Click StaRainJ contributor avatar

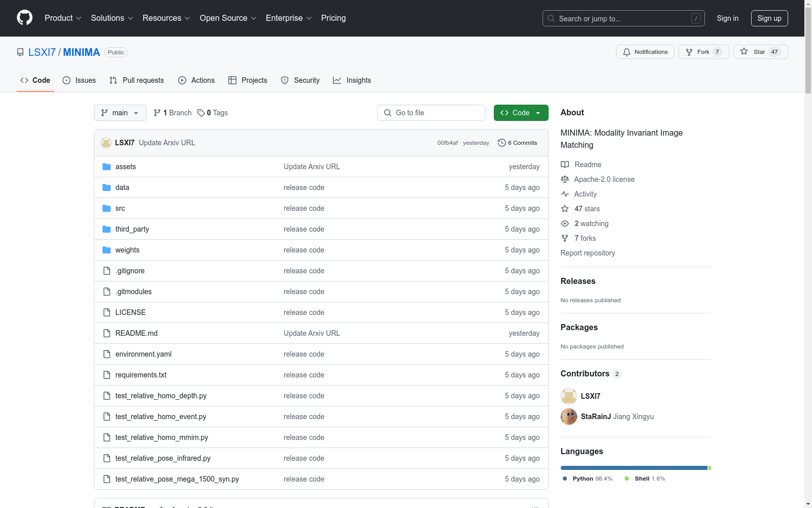tap(569, 417)
